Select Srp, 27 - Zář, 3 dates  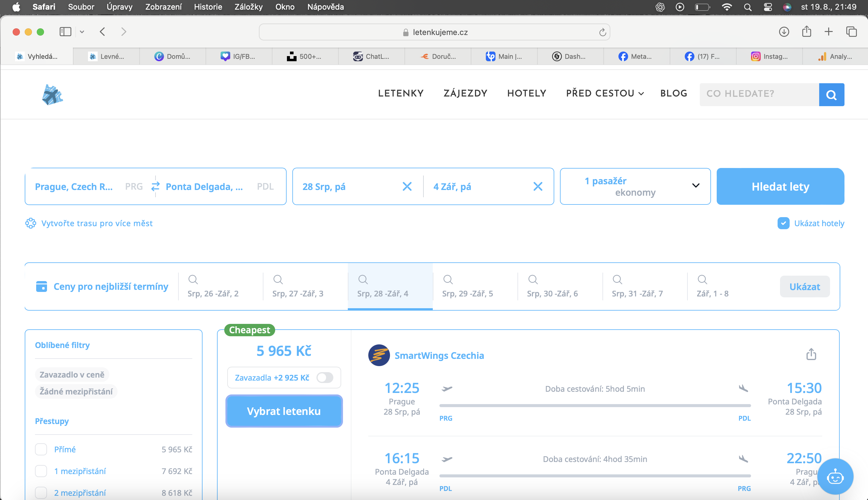click(x=306, y=286)
